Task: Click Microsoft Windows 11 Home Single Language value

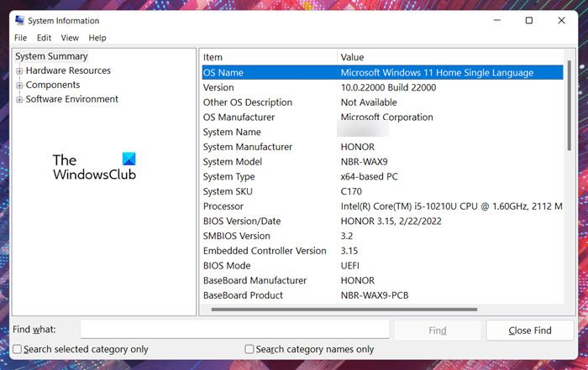Action: (437, 73)
